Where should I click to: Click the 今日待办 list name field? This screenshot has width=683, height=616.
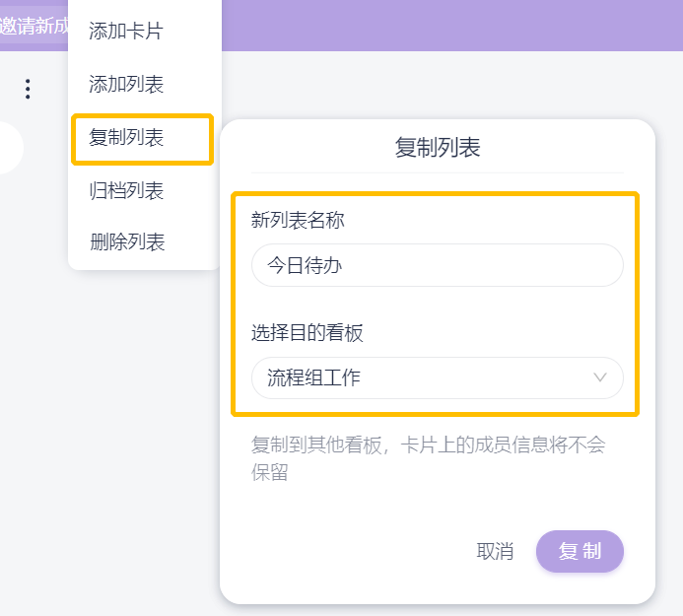(437, 265)
